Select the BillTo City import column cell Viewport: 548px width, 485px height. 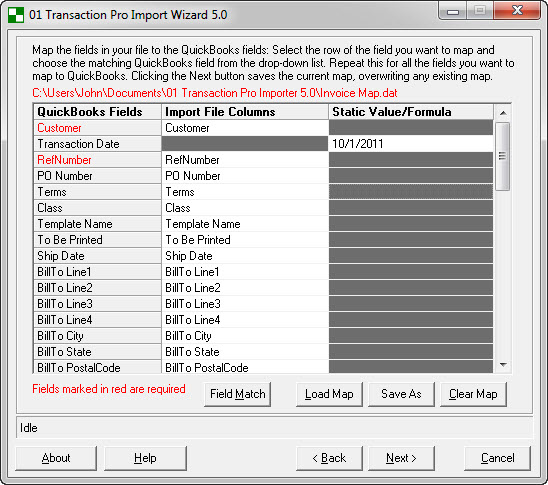point(245,336)
